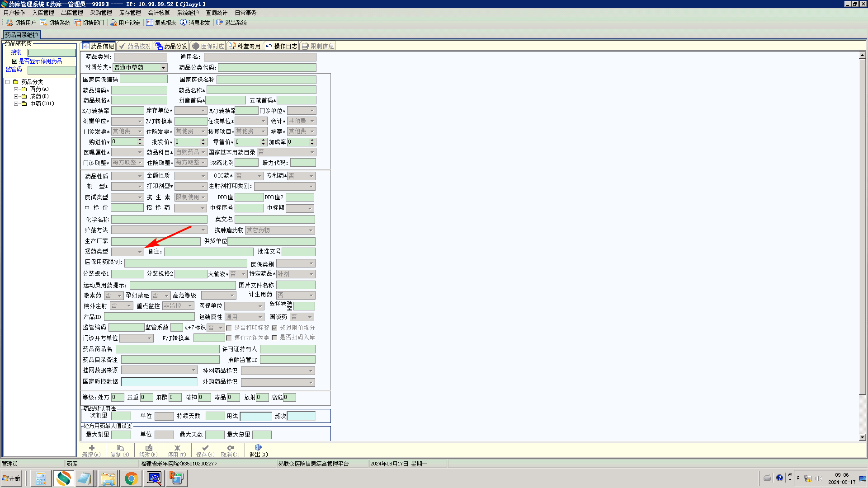Click the 药品名称 input field
Screen dimensions: 868x488
261,90
